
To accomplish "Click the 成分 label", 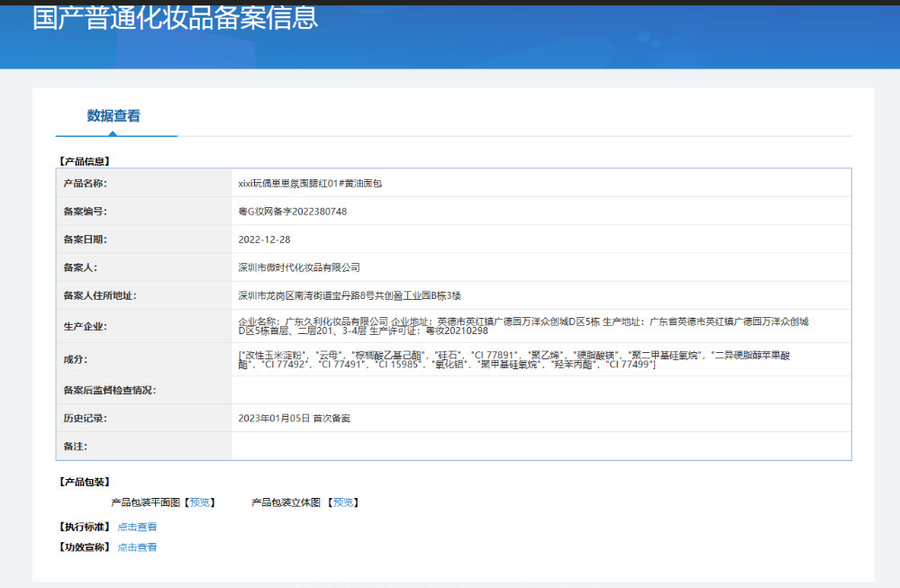I will (75, 359).
